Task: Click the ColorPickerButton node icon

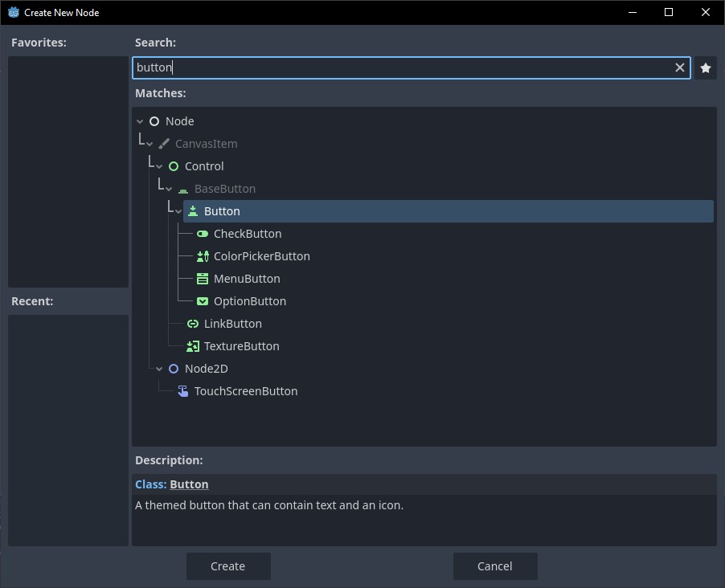Action: tap(203, 256)
